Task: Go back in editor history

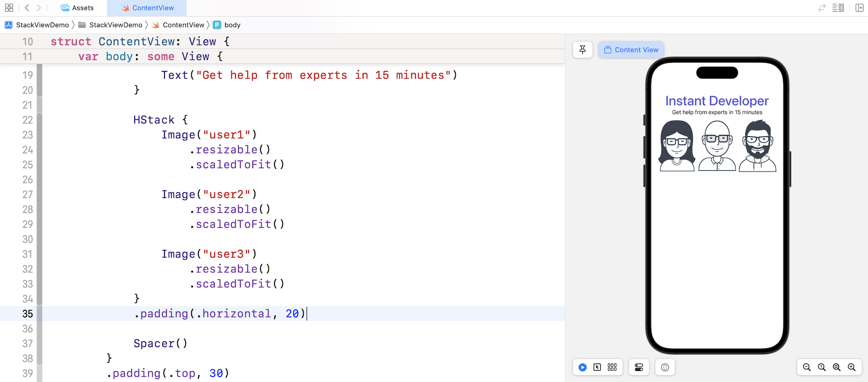Action: click(27, 8)
